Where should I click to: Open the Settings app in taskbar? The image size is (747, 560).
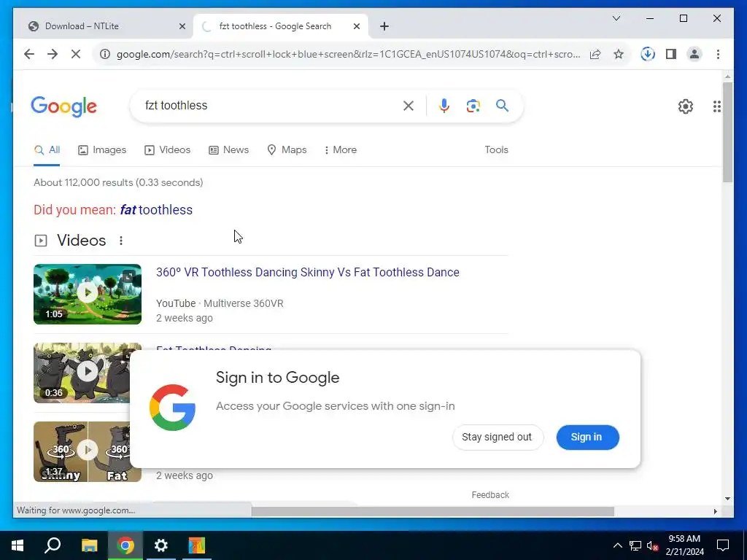[161, 545]
